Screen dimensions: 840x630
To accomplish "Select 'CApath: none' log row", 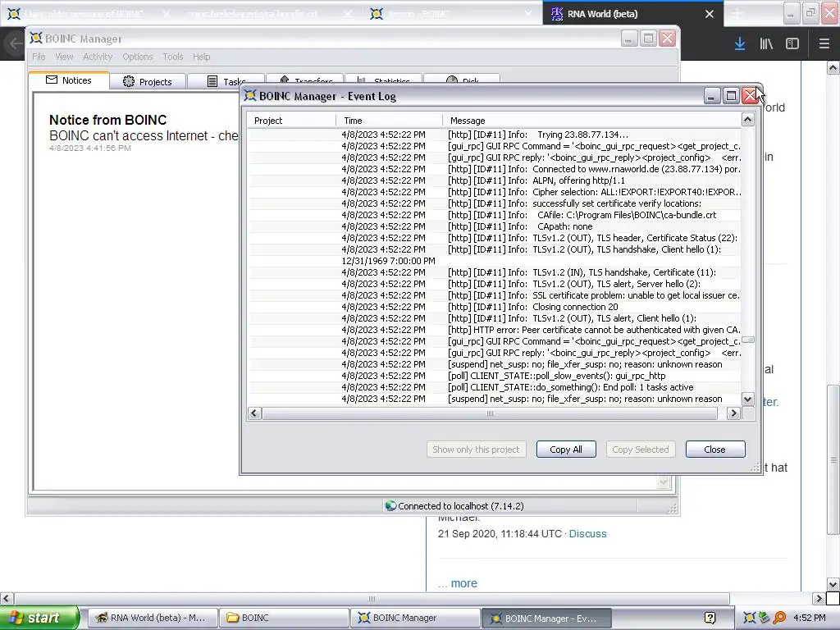I will coord(495,226).
